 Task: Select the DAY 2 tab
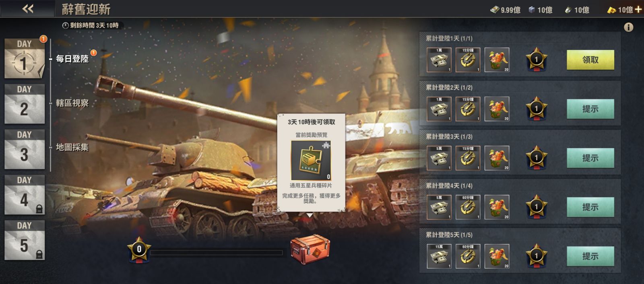[x=25, y=104]
